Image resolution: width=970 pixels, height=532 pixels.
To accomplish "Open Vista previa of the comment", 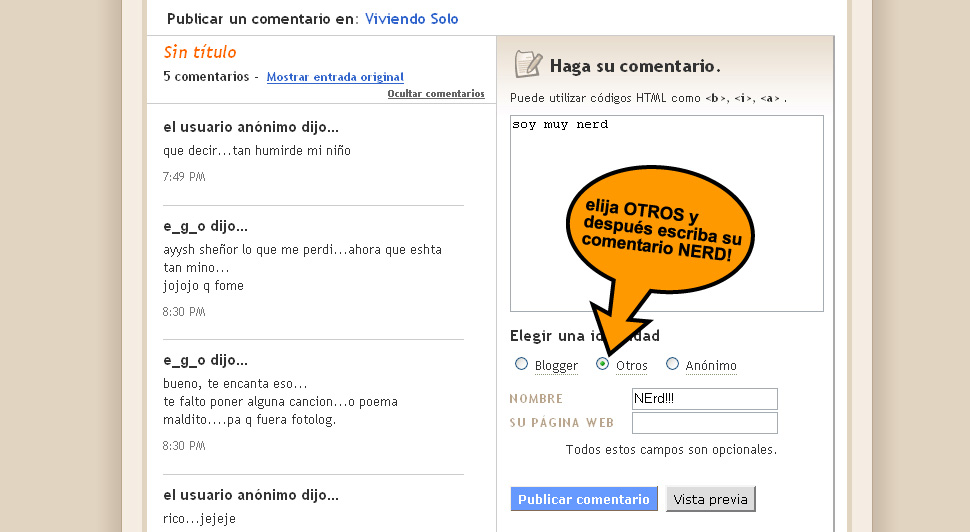I will pyautogui.click(x=711, y=499).
